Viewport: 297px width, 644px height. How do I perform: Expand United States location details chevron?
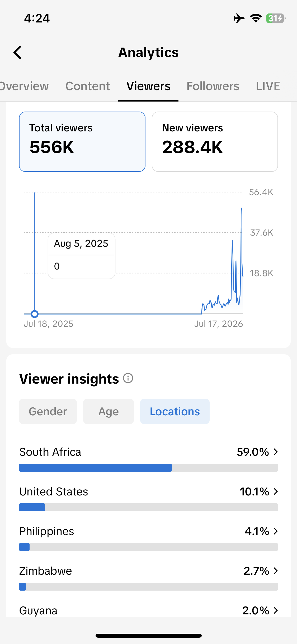pyautogui.click(x=276, y=491)
